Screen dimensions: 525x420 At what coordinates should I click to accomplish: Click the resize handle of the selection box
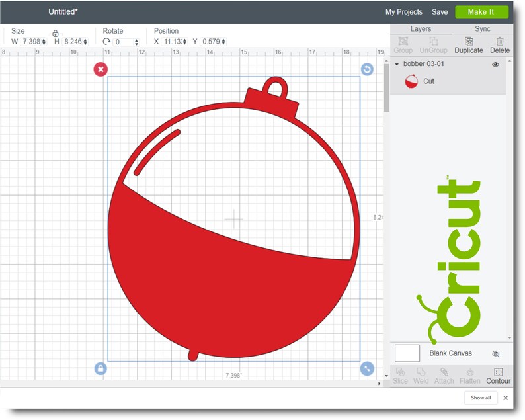tap(367, 369)
